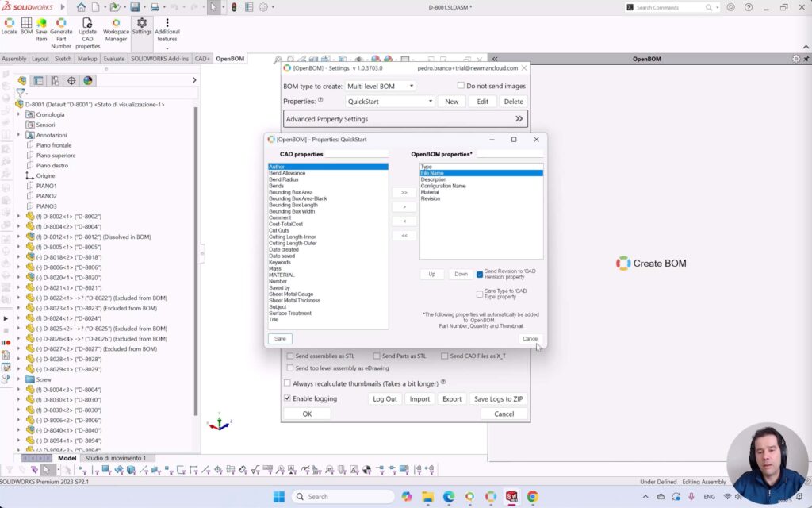Expand the Annotazioni tree node
Viewport: 812px width, 508px height.
coord(19,135)
